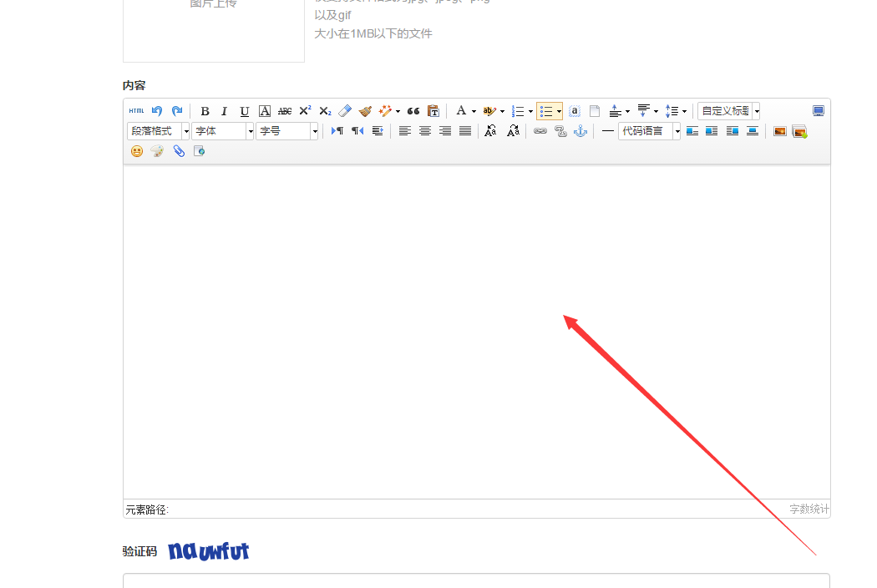Screen dimensions: 877x588
Task: Click the 验证码 captcha image
Action: pyautogui.click(x=209, y=551)
